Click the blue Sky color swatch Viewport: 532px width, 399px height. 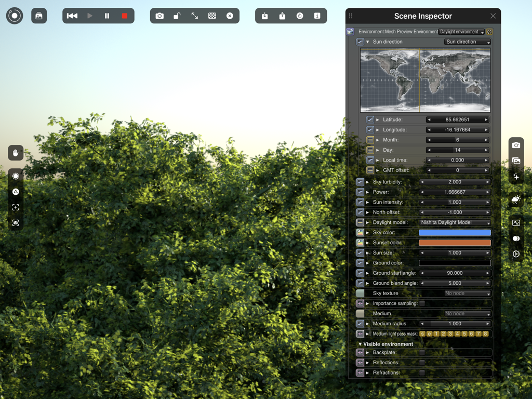[x=455, y=233]
